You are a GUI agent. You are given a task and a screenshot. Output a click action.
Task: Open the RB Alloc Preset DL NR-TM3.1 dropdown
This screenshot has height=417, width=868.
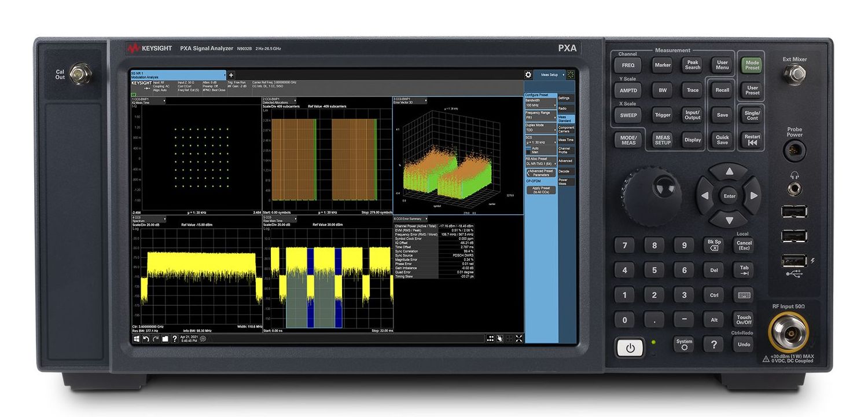pyautogui.click(x=540, y=161)
